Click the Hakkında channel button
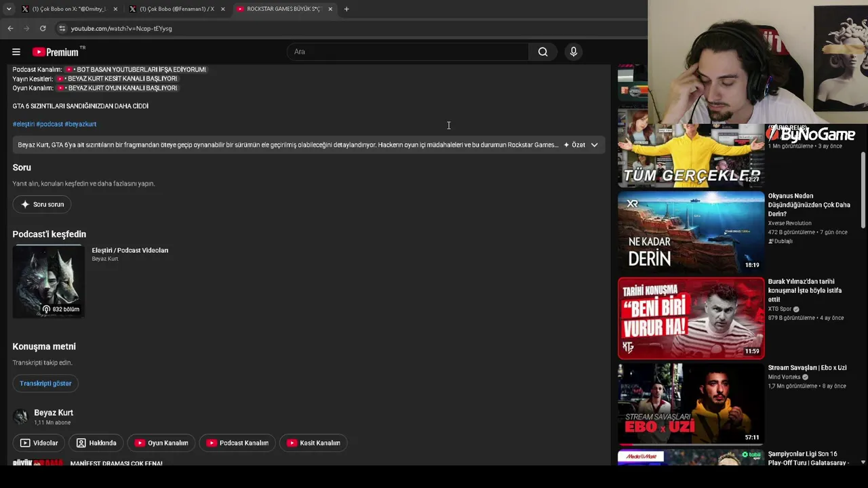Viewport: 868px width, 488px height. click(96, 443)
